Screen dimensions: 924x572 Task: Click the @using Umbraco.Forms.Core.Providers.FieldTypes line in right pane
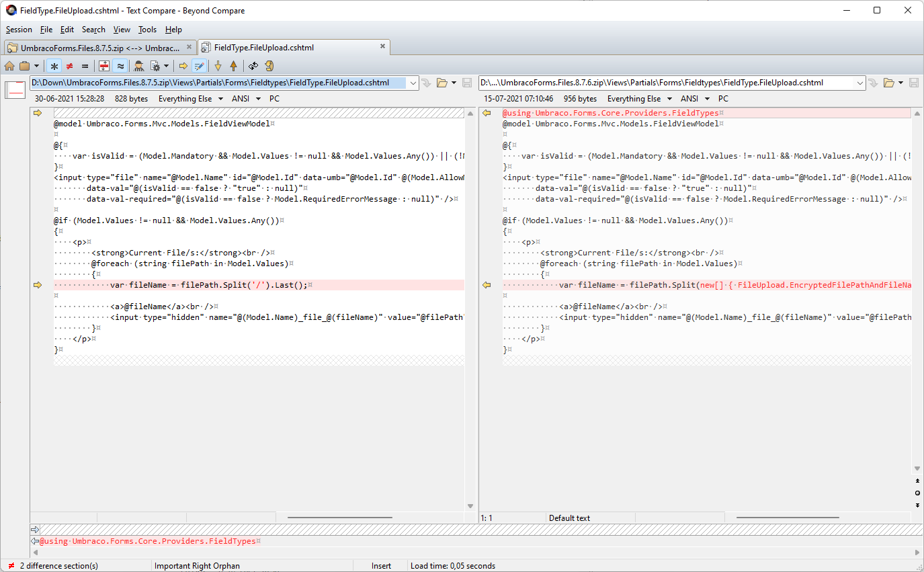(x=706, y=113)
